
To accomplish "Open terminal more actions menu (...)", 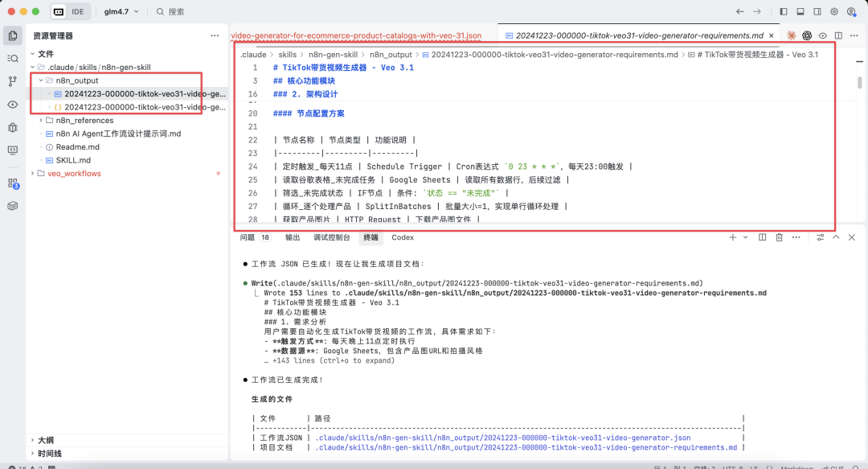I will [x=796, y=237].
